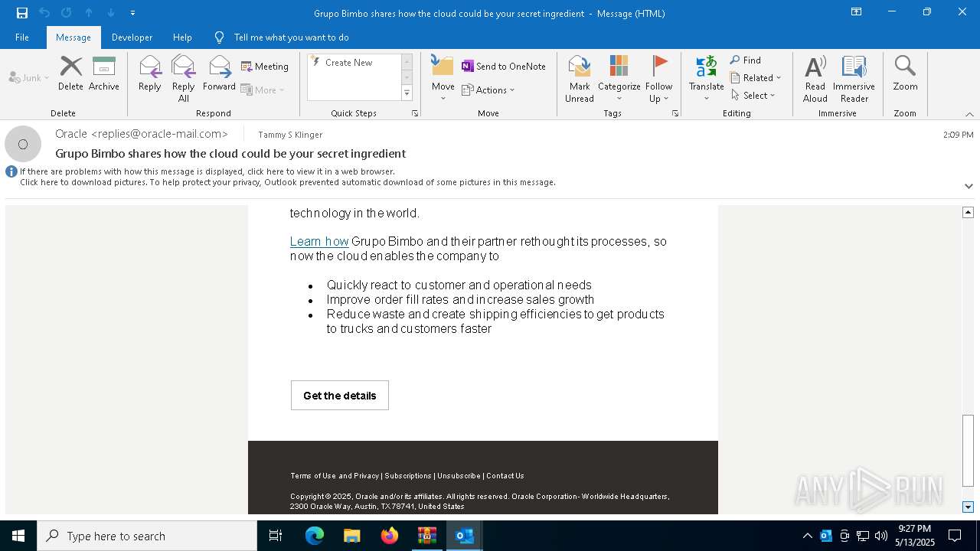This screenshot has height=551, width=980.
Task: Start Read Aloud
Action: click(x=815, y=78)
